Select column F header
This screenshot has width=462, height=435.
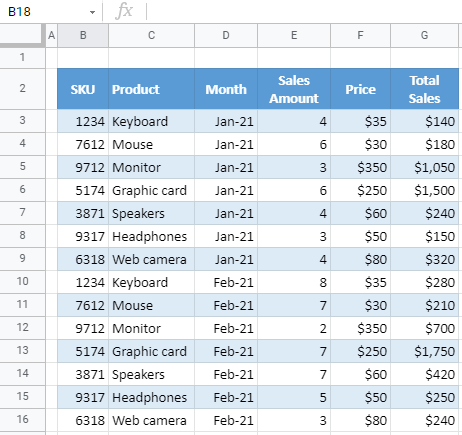click(360, 35)
